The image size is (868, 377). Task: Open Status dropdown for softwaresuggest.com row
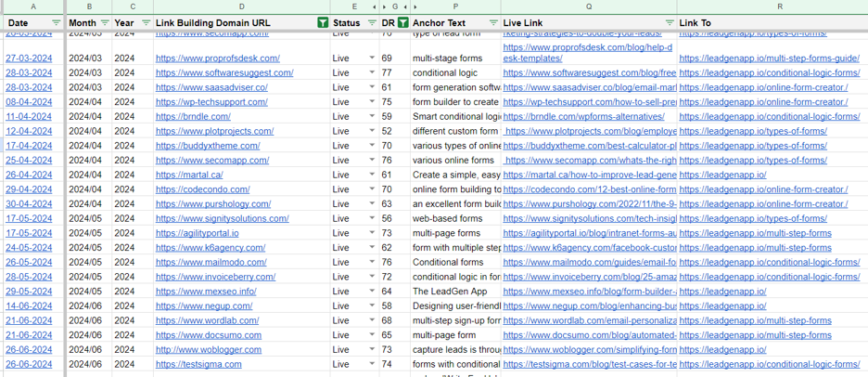(372, 72)
